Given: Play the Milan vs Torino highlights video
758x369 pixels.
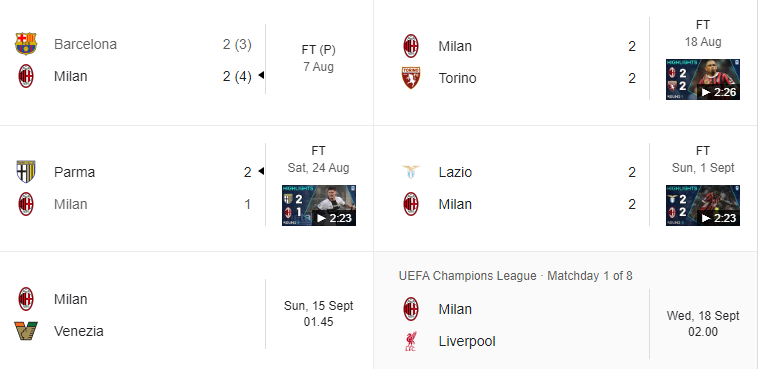Looking at the screenshot, I should coord(702,79).
